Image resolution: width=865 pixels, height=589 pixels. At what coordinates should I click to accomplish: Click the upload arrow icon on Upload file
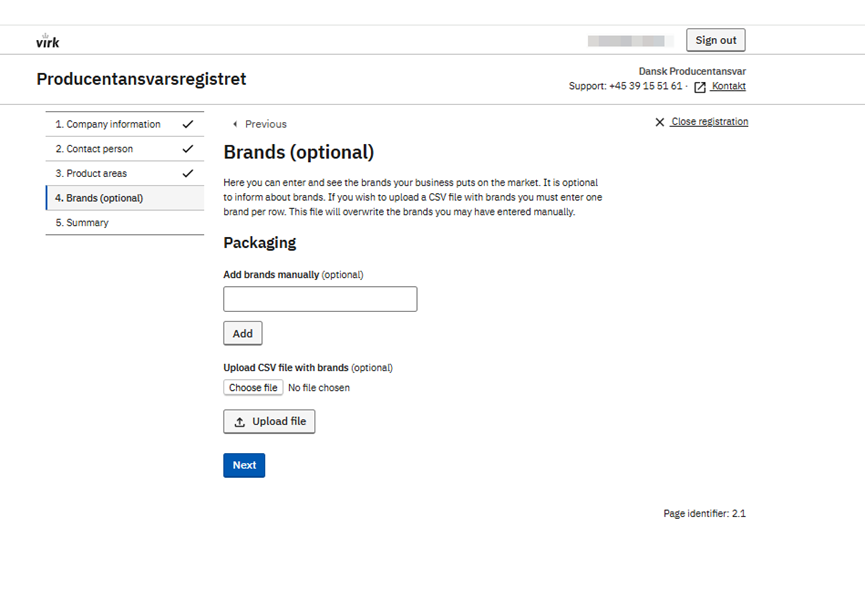coord(240,422)
